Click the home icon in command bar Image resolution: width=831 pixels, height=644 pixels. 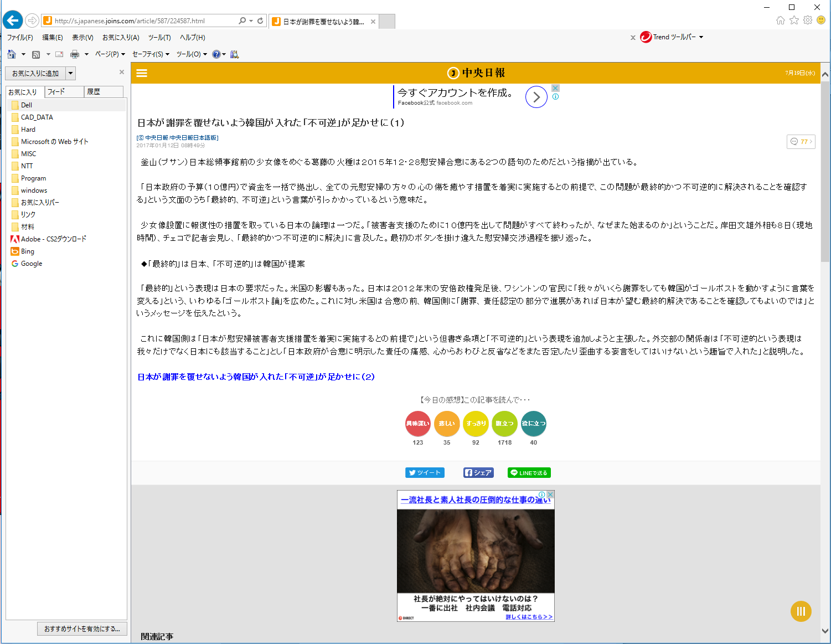(x=12, y=54)
